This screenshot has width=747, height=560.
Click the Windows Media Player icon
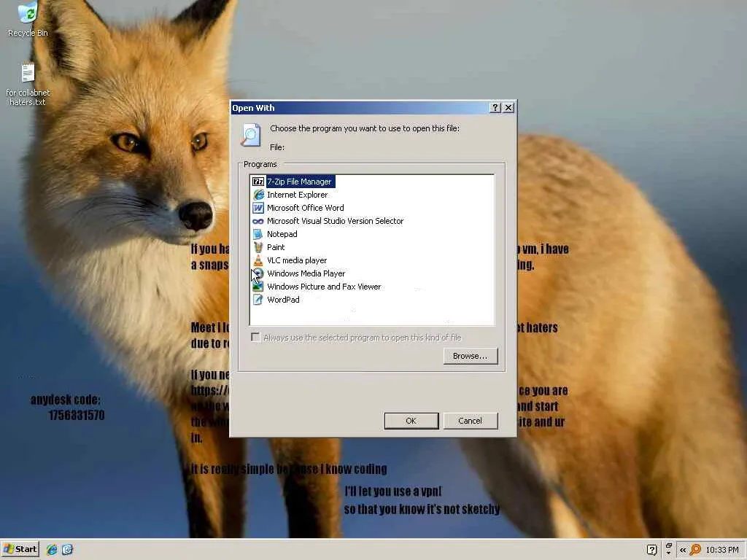(x=258, y=273)
